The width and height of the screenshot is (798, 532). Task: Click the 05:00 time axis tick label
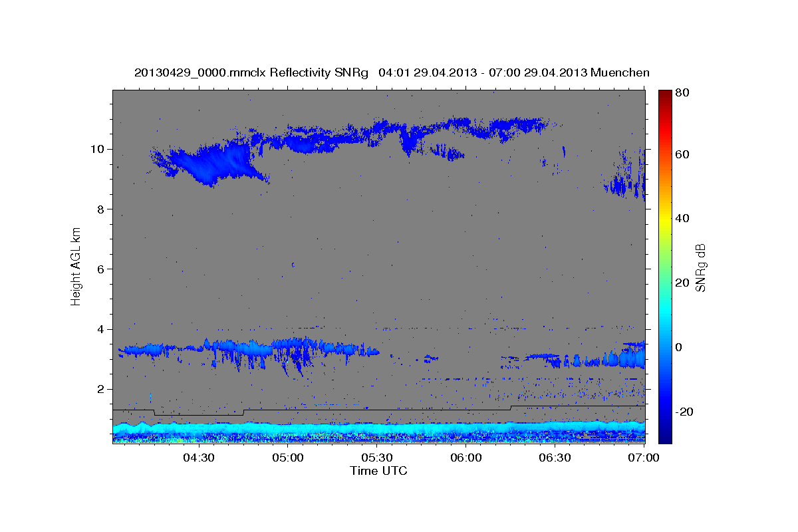287,458
